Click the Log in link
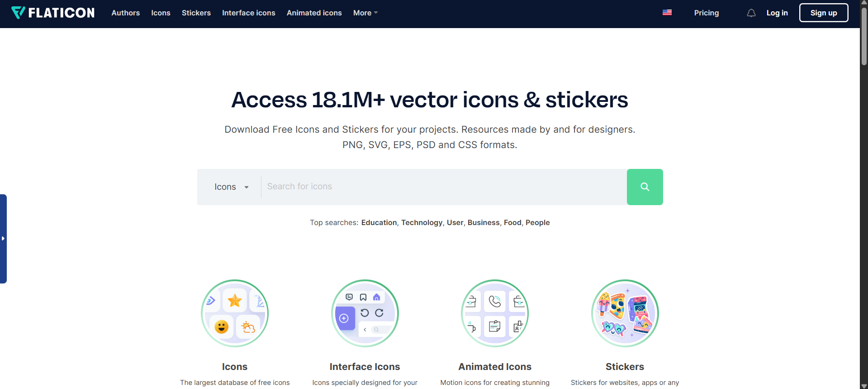The width and height of the screenshot is (868, 389). pos(777,13)
